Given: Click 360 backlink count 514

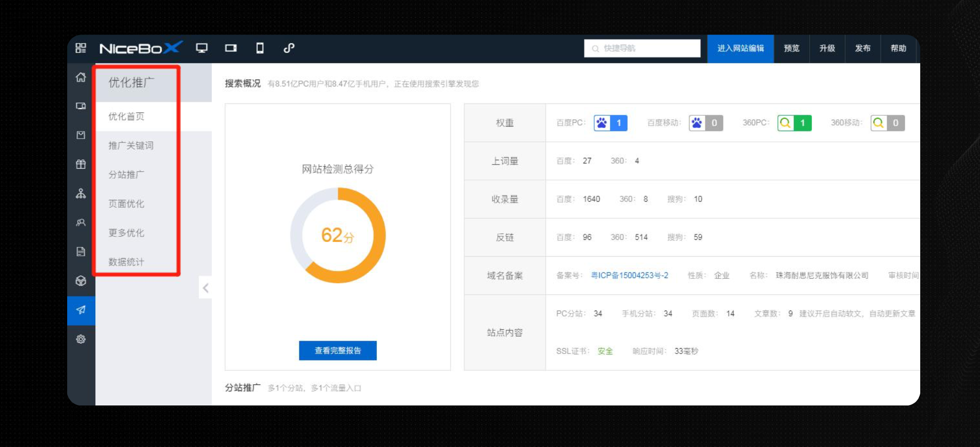Looking at the screenshot, I should click(x=641, y=237).
